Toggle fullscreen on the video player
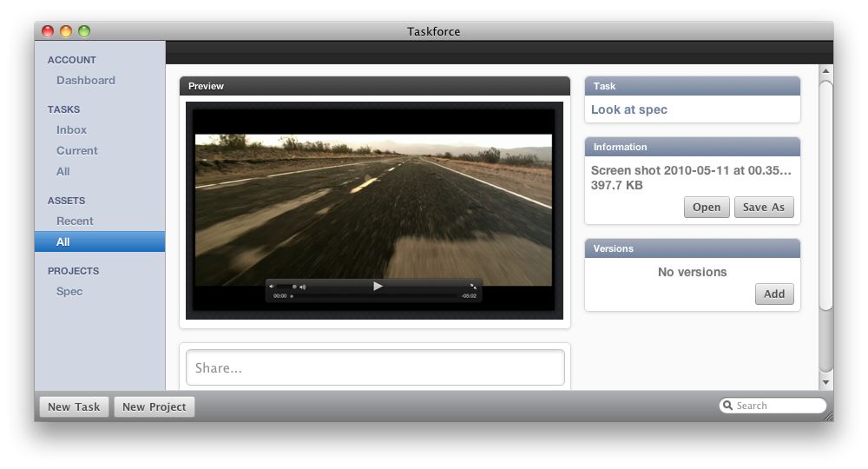The height and width of the screenshot is (469, 868). click(473, 286)
